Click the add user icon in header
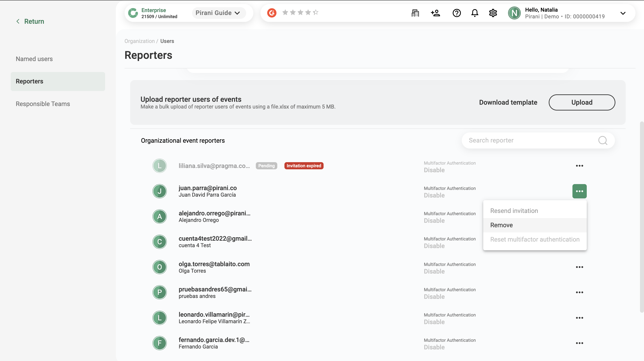 pos(436,13)
